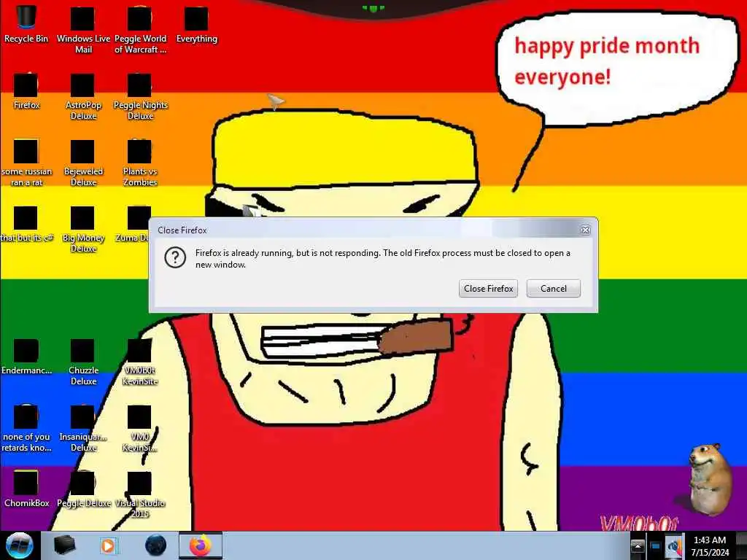The width and height of the screenshot is (747, 560).
Task: Select the Peggle World of Warcraft shortcut
Action: pos(140,29)
